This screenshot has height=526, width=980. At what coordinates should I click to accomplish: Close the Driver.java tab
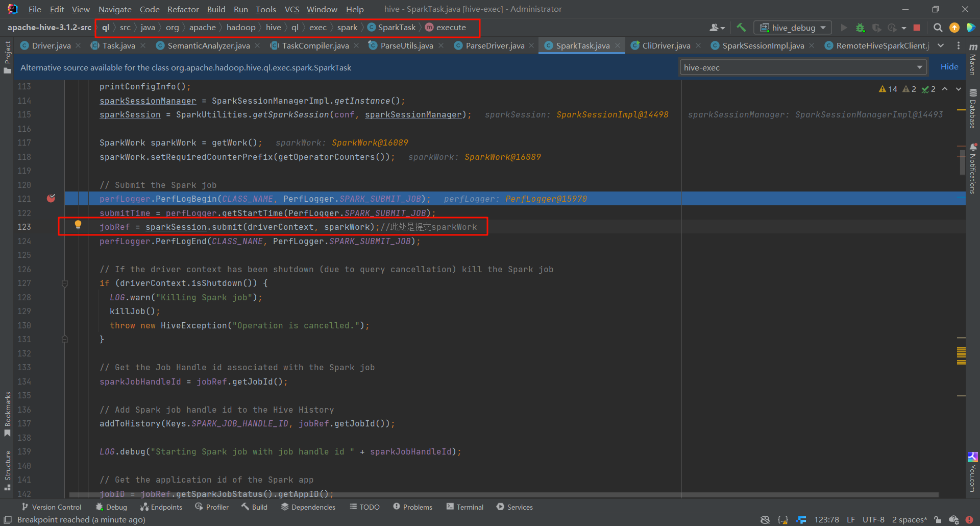78,45
